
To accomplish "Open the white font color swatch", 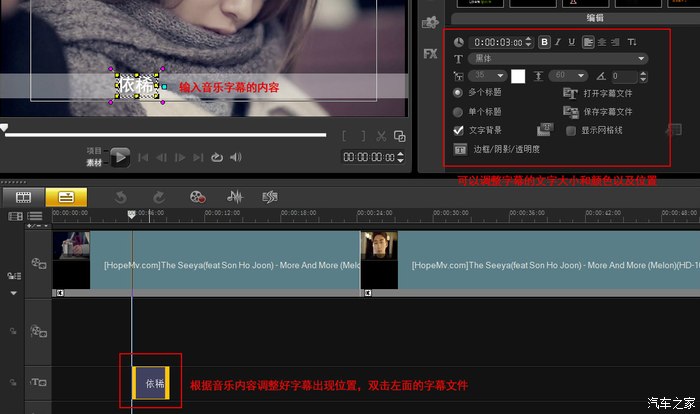I will [x=519, y=75].
